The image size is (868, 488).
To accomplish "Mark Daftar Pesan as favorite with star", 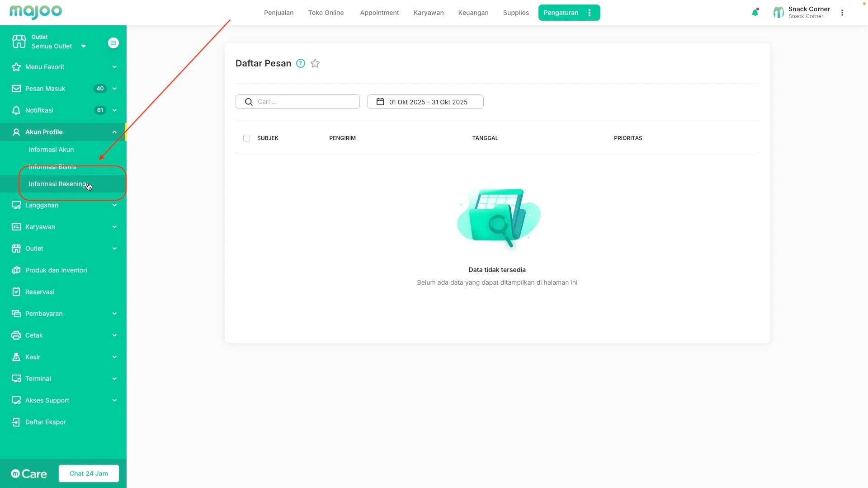I will click(x=315, y=64).
